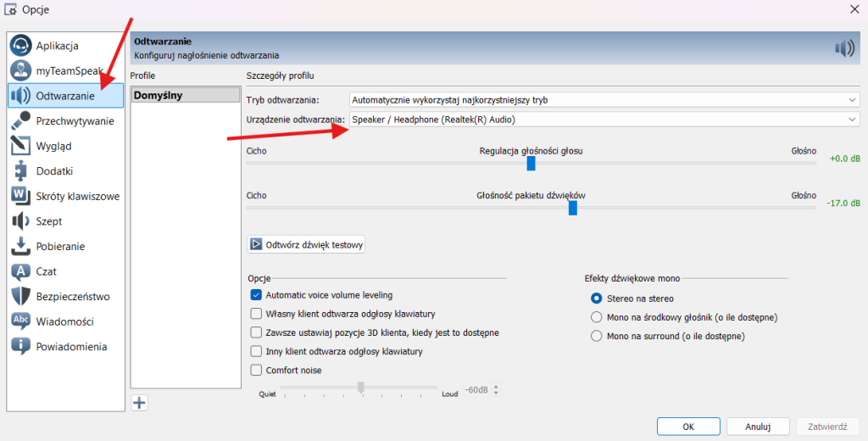Screen dimensions: 868x441
Task: Open the Pobieranie download icon
Action: click(22, 247)
